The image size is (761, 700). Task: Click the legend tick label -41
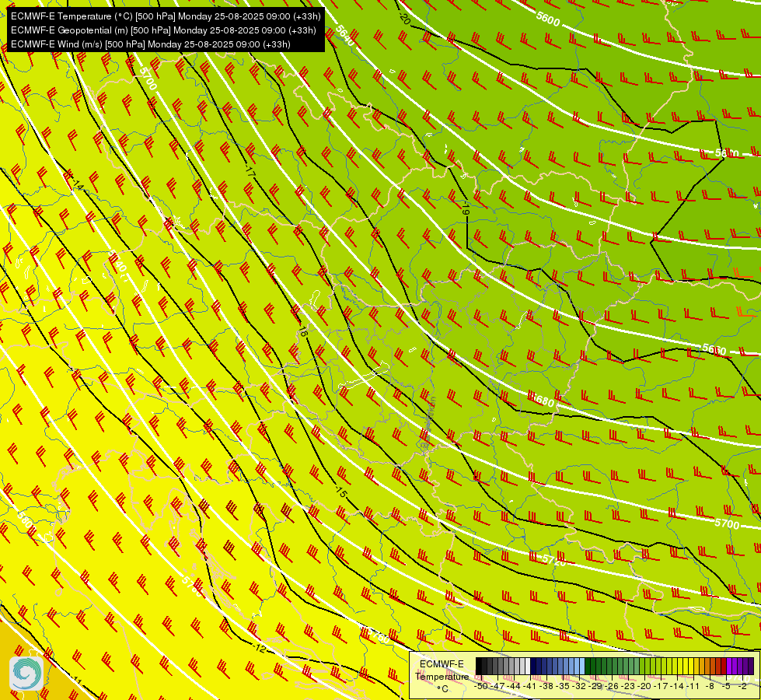click(x=530, y=686)
